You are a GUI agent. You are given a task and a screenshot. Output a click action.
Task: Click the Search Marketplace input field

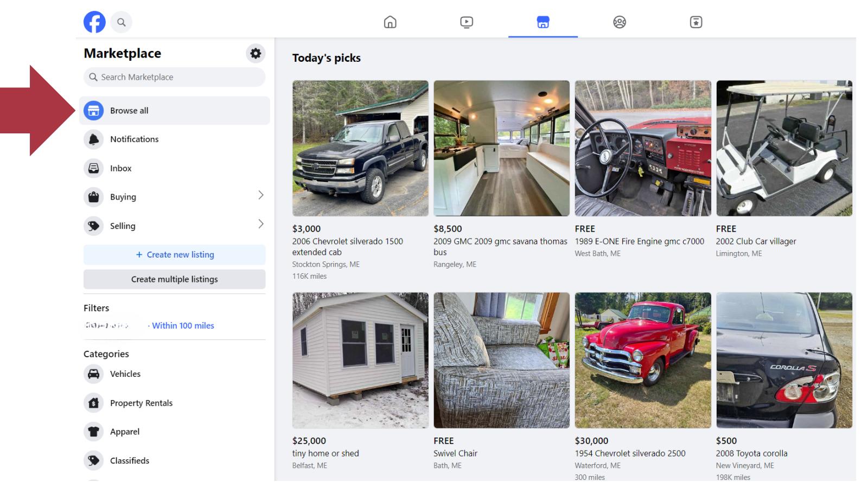click(x=174, y=77)
